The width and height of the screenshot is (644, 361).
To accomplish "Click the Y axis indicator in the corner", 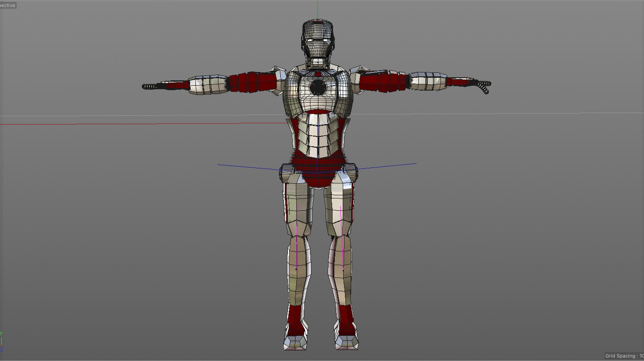I will (1, 334).
